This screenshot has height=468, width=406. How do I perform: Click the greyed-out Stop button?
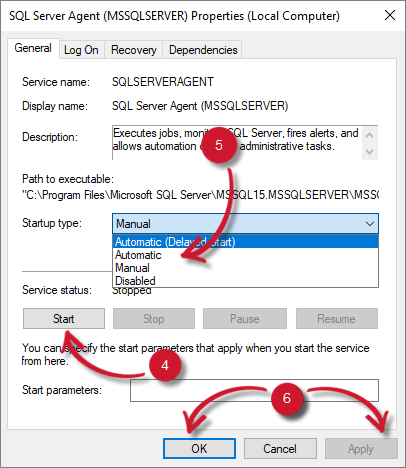(154, 319)
